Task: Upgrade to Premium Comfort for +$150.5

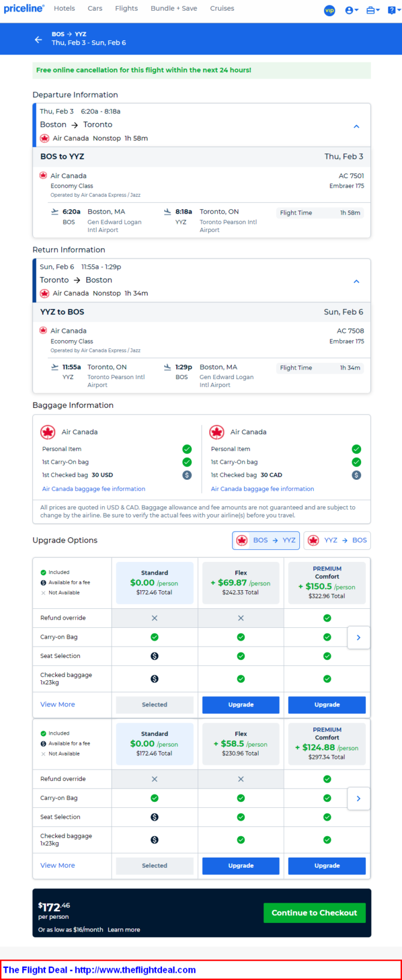Action: tap(327, 705)
